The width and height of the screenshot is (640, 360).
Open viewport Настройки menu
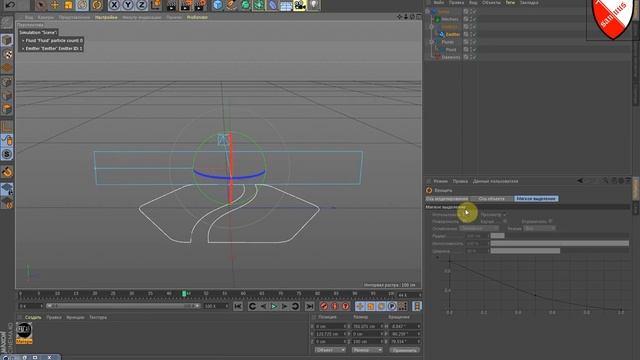106,18
